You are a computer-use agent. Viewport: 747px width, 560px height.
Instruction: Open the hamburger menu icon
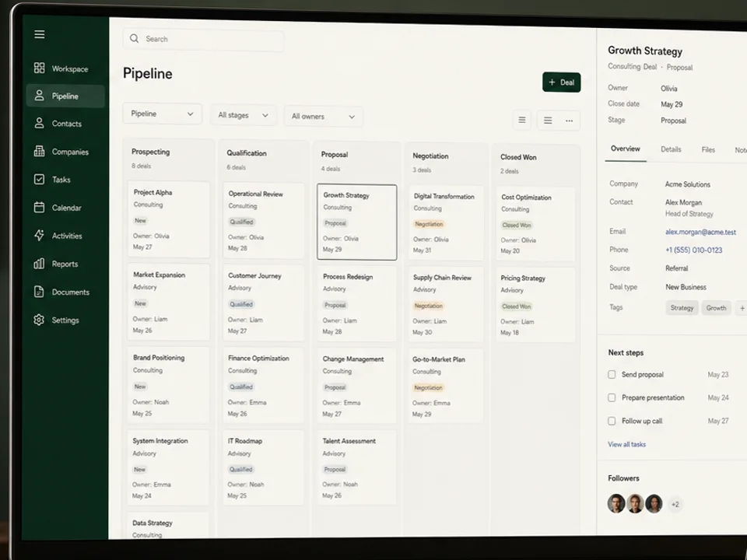pos(40,34)
